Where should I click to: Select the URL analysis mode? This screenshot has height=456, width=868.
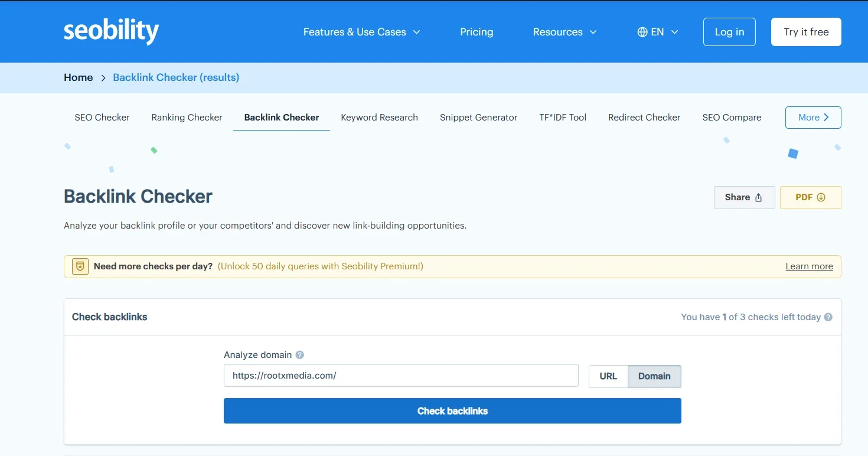(608, 376)
